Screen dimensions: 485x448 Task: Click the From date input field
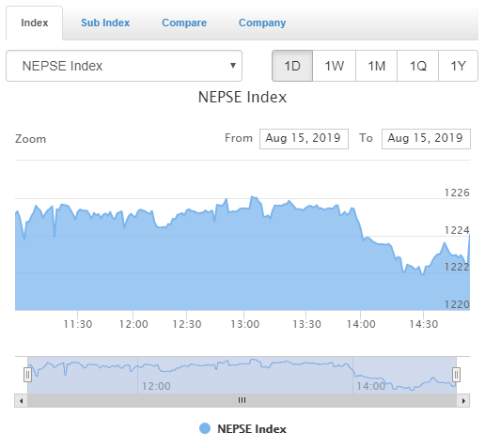[x=304, y=139]
